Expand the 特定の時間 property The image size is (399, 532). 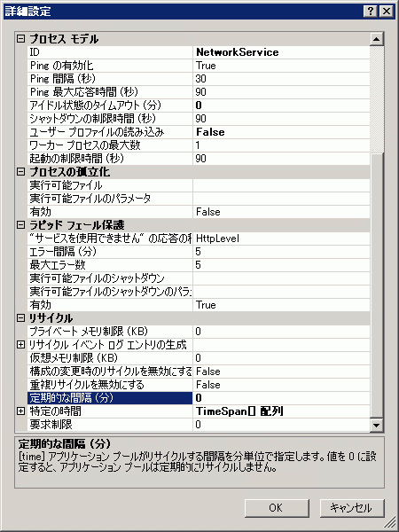[21, 411]
